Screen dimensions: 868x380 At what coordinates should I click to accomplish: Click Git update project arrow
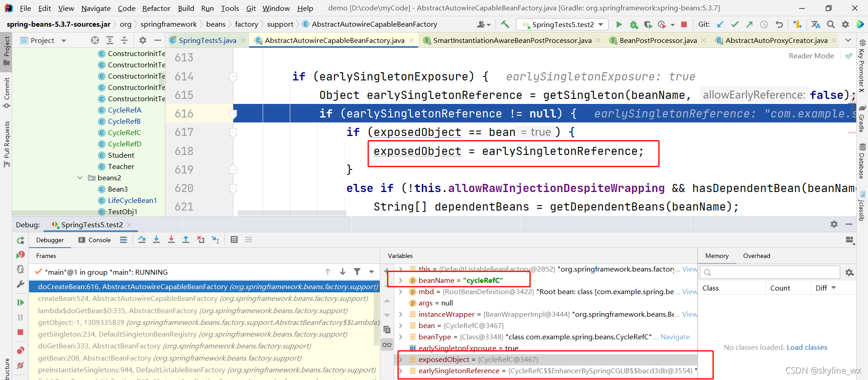click(x=720, y=24)
